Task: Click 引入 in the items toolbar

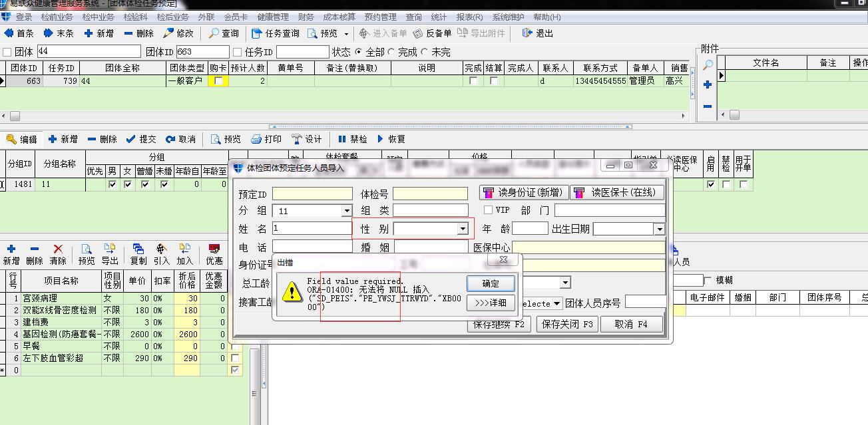Action: coord(162,254)
